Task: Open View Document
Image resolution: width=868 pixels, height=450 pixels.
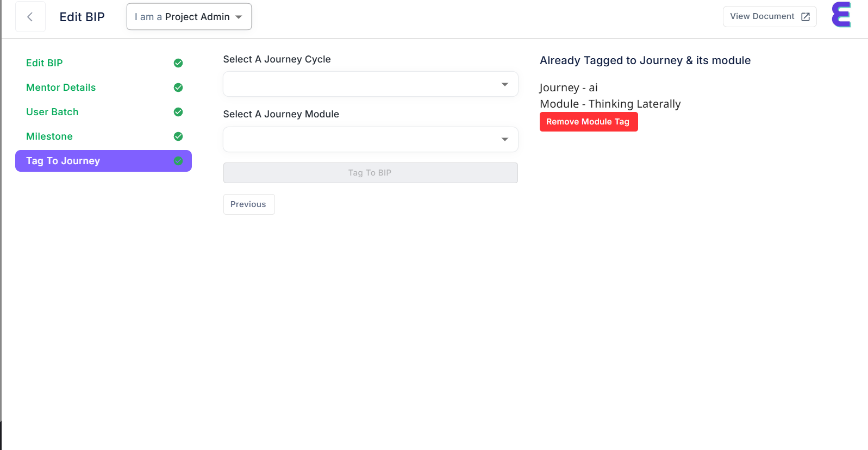Action: click(x=762, y=17)
